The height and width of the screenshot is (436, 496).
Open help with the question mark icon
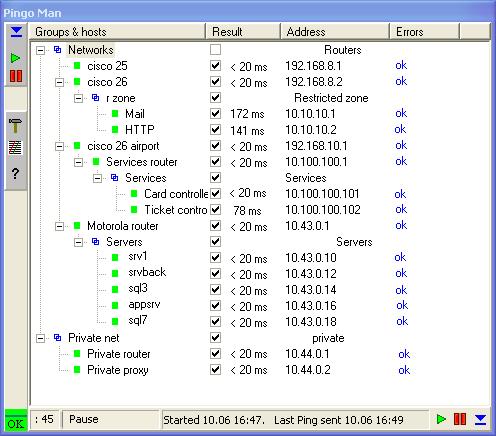click(15, 174)
